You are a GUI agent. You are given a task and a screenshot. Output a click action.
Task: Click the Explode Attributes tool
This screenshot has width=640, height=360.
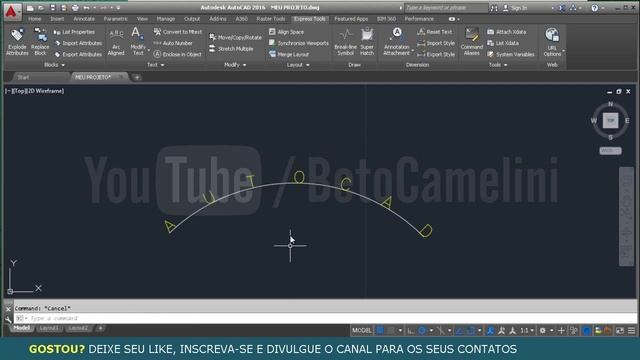click(17, 42)
